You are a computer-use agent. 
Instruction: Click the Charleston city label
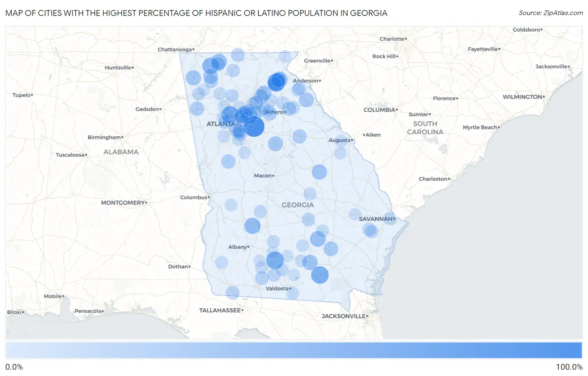point(433,179)
